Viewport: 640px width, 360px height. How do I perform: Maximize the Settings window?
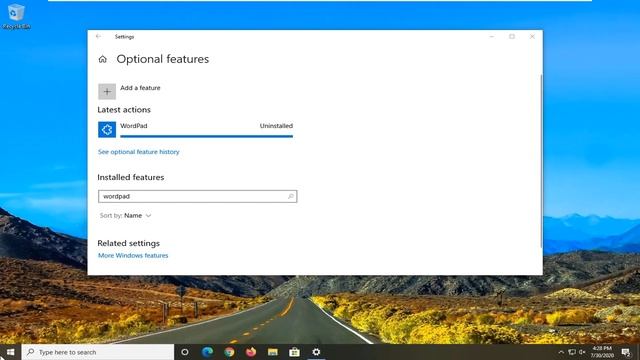pos(512,36)
